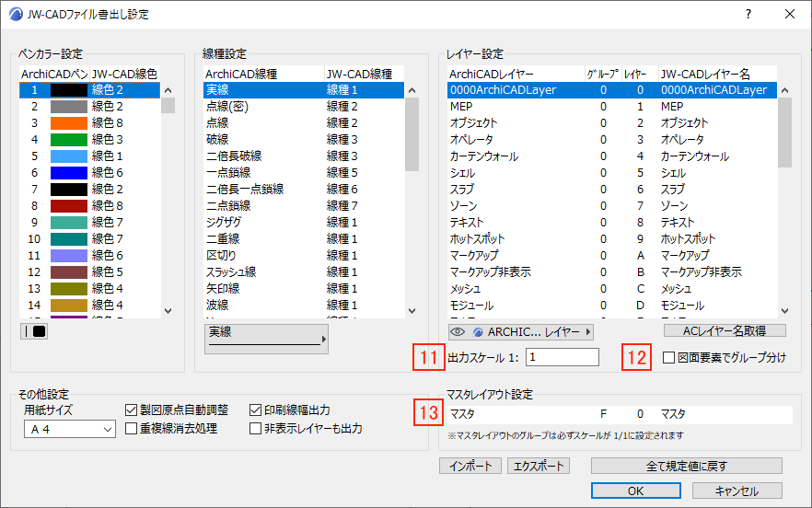
Task: Select the MEP layer row
Action: 612,107
